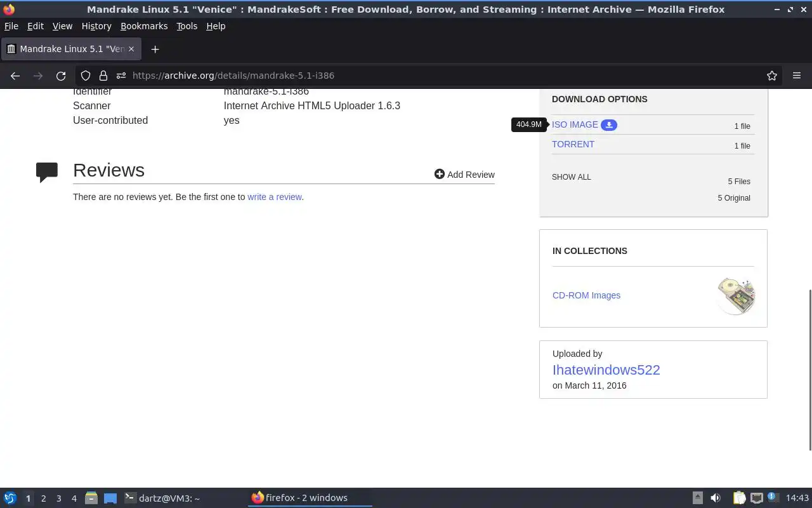Bookmark this page with the star
The image size is (812, 508).
[x=771, y=76]
